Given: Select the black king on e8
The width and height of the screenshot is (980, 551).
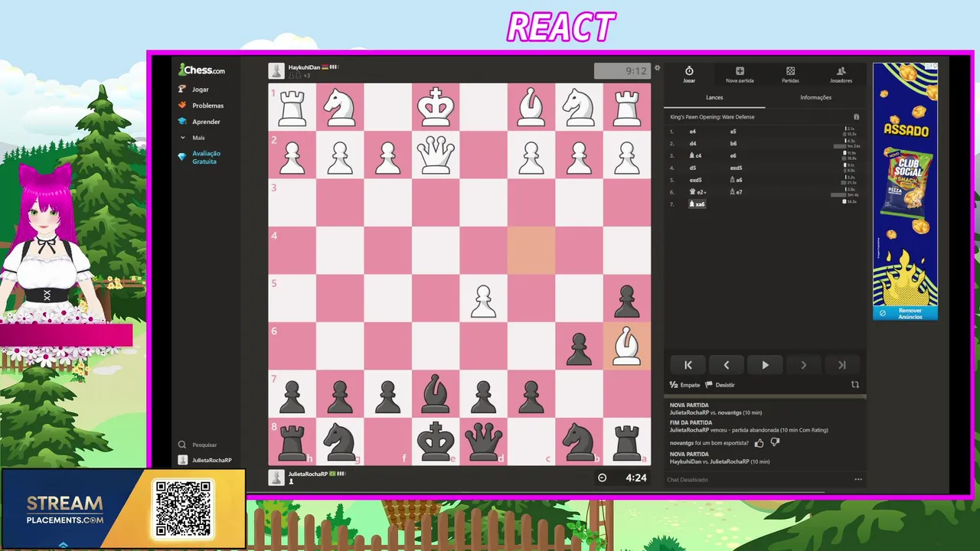Looking at the screenshot, I should click(436, 442).
